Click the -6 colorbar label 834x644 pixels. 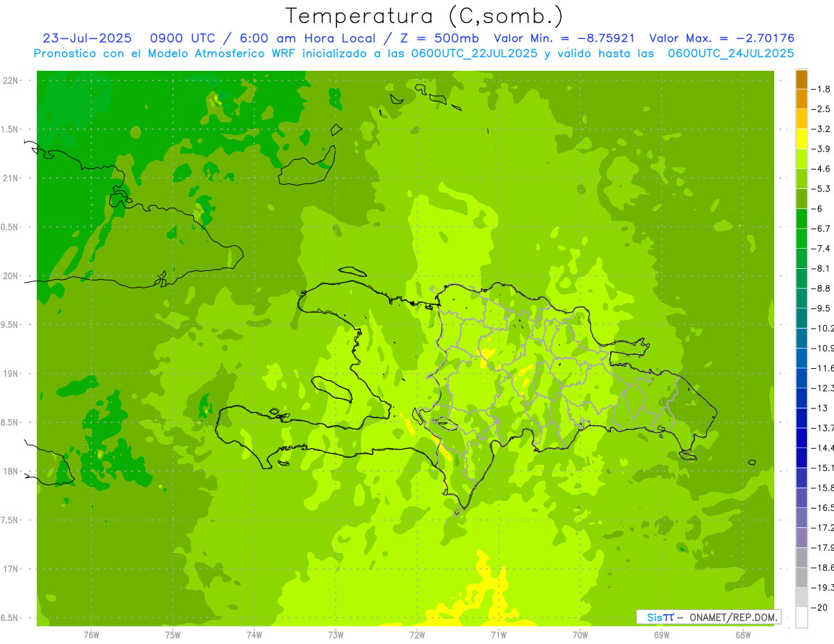817,208
